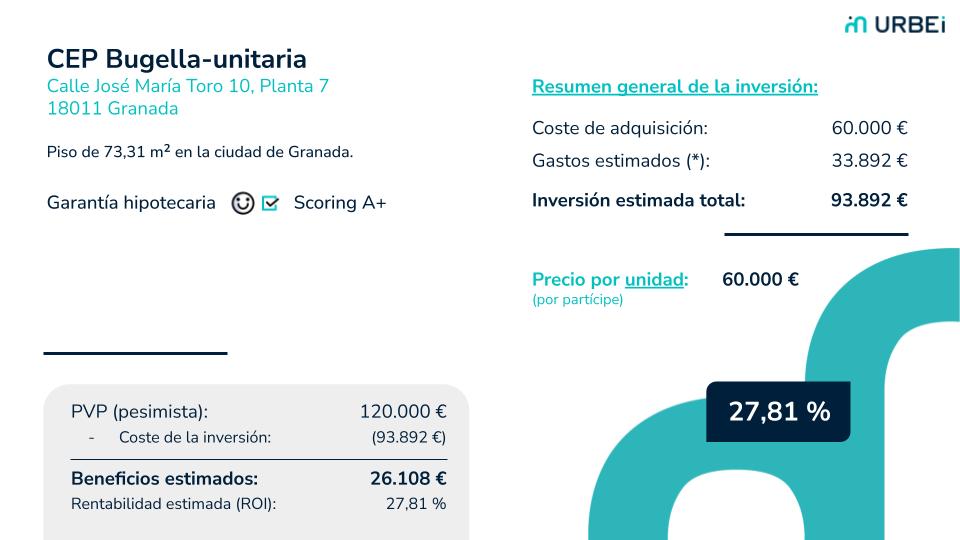
Task: Click the smiley face icon
Action: 242,203
